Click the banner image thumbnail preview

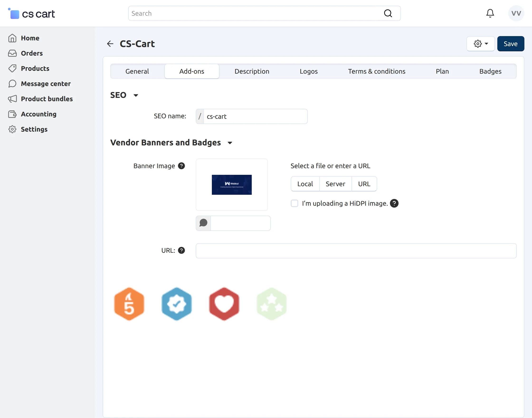[232, 185]
